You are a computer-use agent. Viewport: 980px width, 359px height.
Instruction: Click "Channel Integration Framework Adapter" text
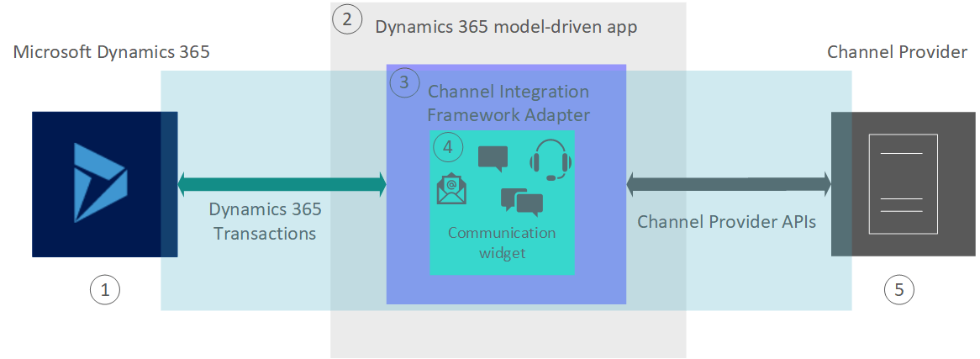[x=508, y=103]
